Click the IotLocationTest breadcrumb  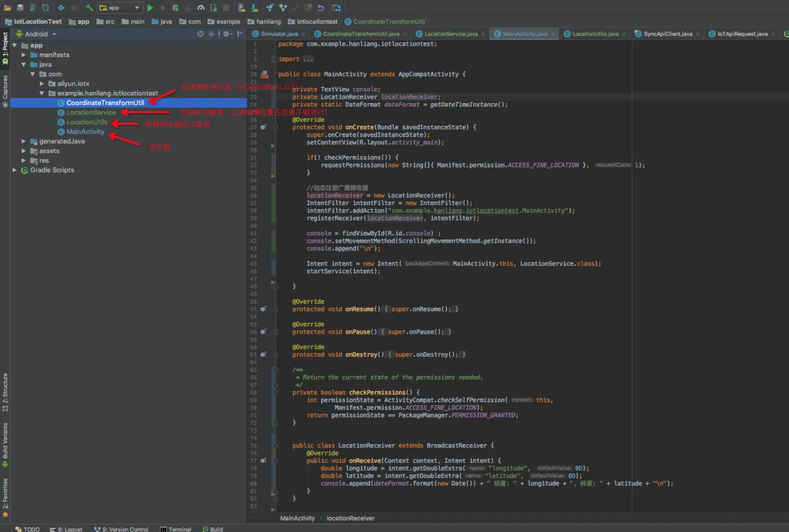point(33,21)
